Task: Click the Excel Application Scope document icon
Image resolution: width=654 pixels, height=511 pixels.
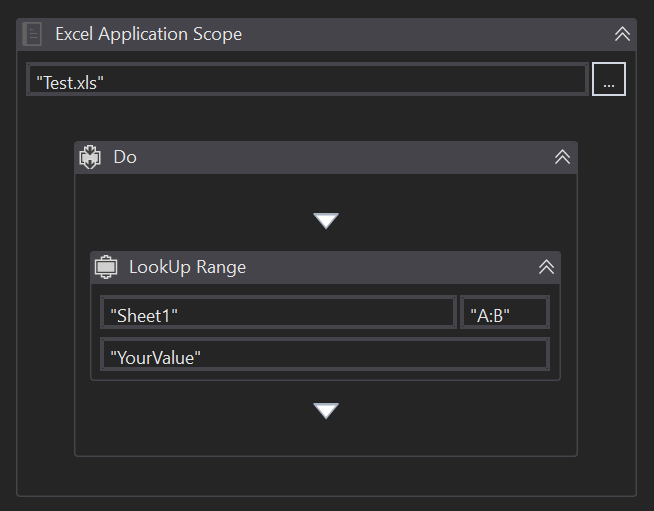Action: coord(32,34)
